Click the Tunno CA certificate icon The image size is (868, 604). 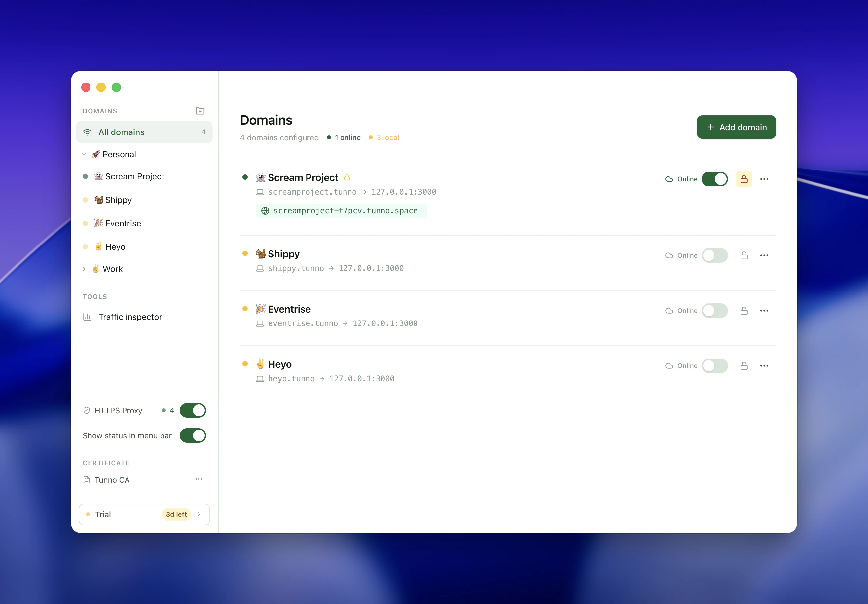tap(87, 479)
